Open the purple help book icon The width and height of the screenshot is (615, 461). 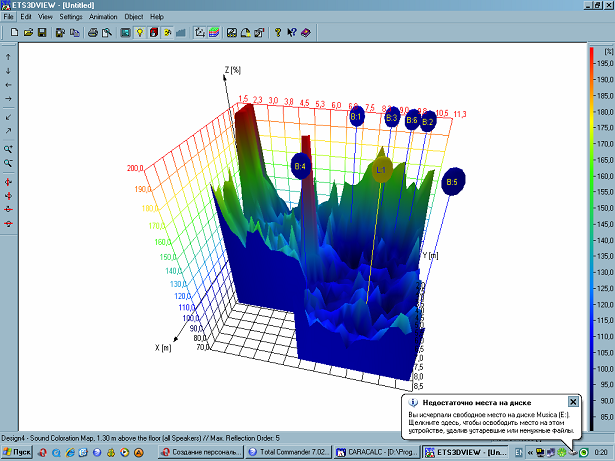click(306, 33)
